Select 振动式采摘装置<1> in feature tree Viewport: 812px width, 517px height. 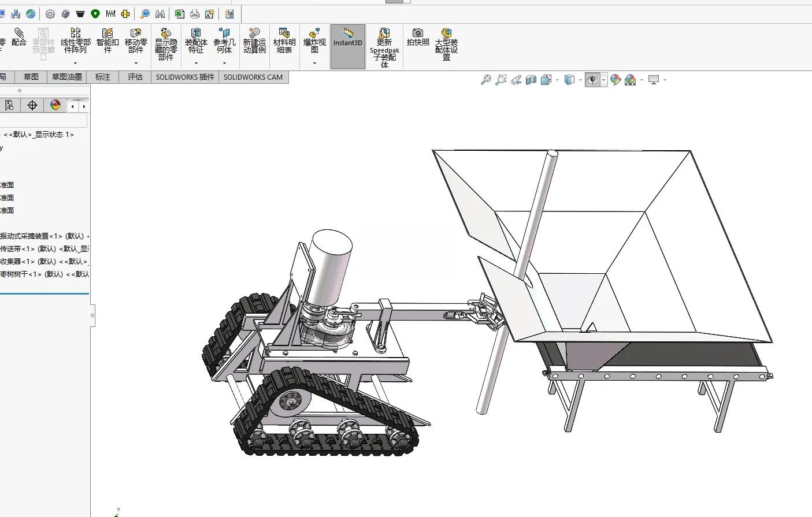(x=45, y=236)
